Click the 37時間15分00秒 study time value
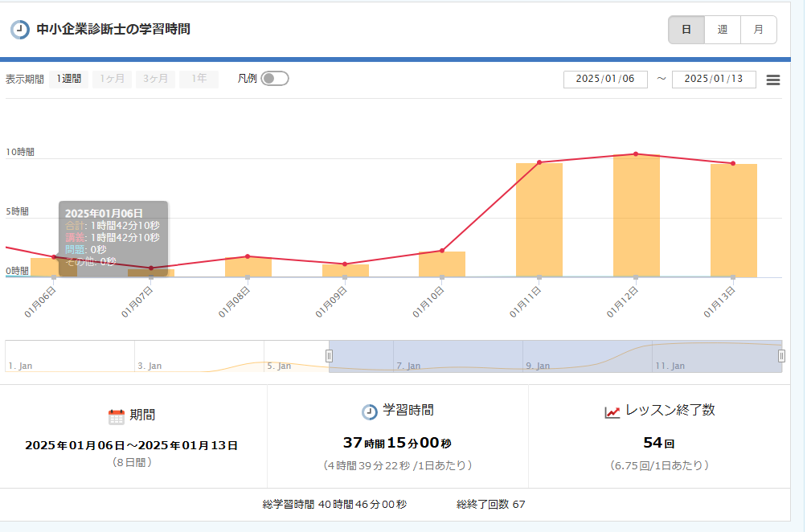The height and width of the screenshot is (532, 807). 397,443
